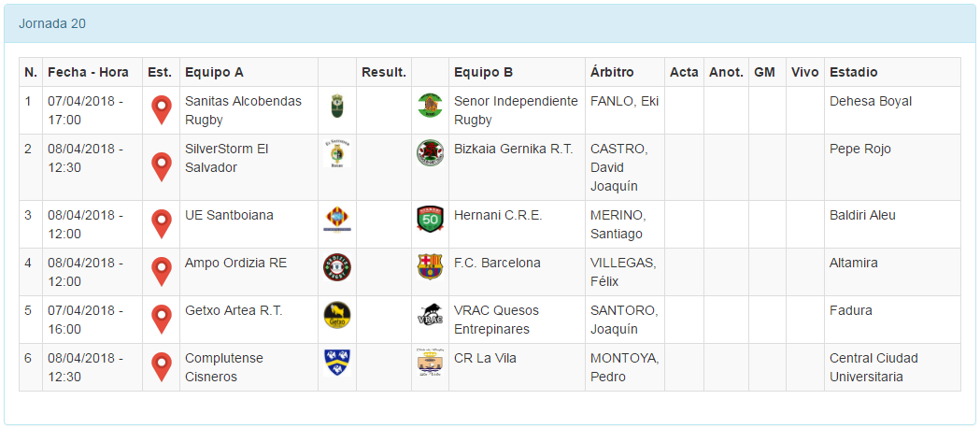Open the map pin for Complutense Cisneros match

point(162,366)
